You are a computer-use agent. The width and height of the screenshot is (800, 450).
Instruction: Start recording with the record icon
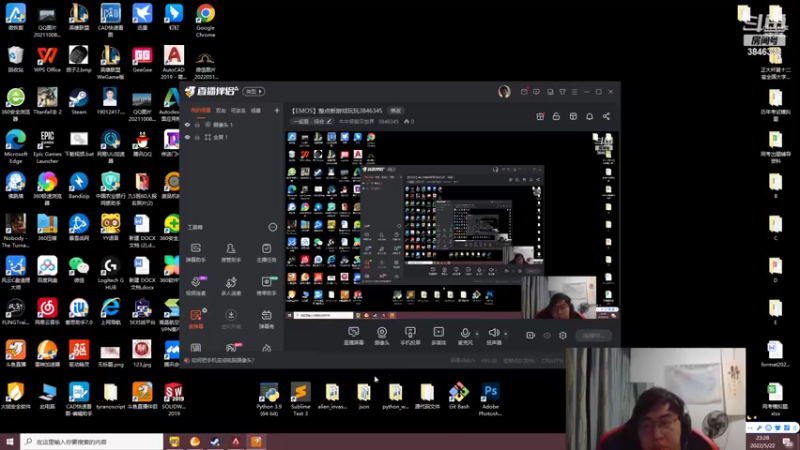click(x=531, y=335)
